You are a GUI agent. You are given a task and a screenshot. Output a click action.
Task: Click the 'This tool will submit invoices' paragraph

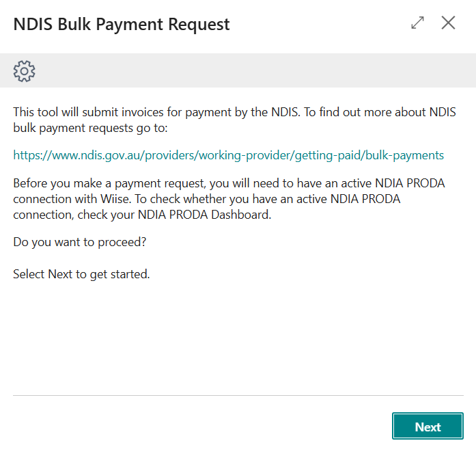pyautogui.click(x=234, y=120)
